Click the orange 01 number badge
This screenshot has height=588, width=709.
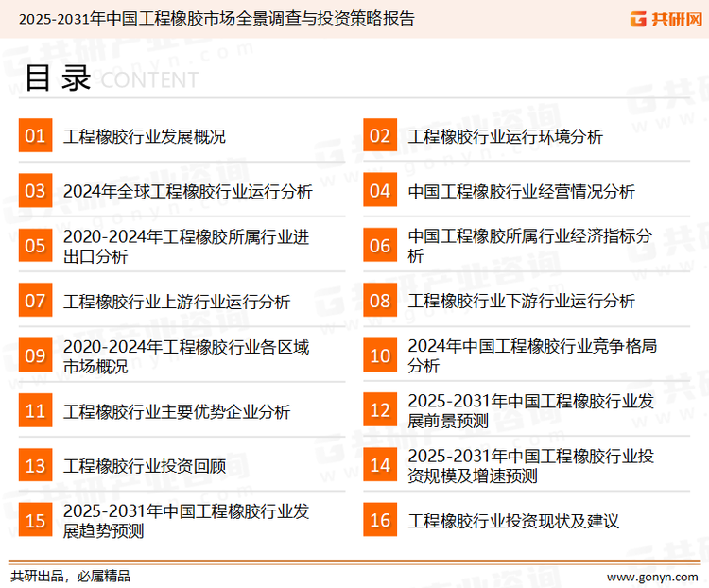click(35, 135)
